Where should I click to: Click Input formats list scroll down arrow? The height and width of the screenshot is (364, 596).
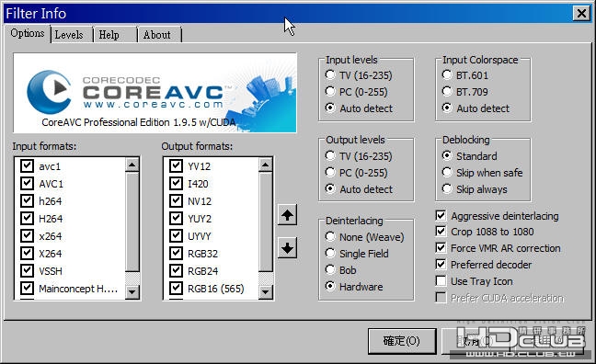132,291
